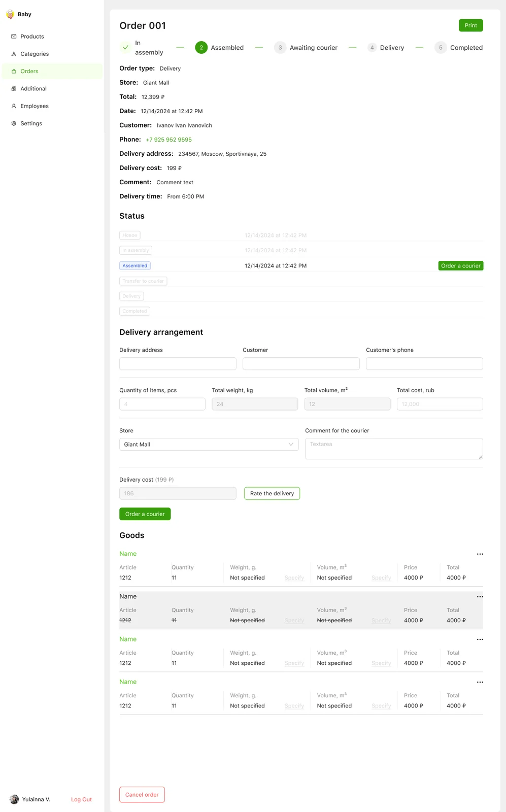This screenshot has width=506, height=812.
Task: Click the Comment for the courier textarea
Action: (394, 449)
